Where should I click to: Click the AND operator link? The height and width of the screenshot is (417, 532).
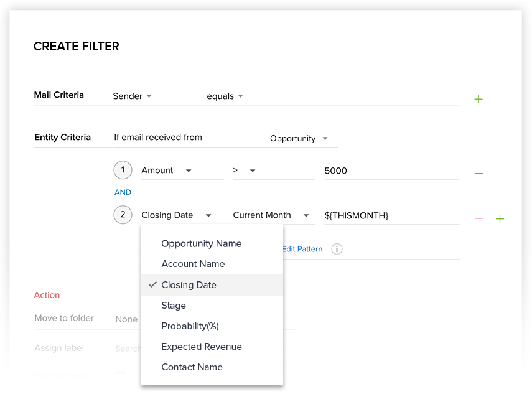pos(123,192)
